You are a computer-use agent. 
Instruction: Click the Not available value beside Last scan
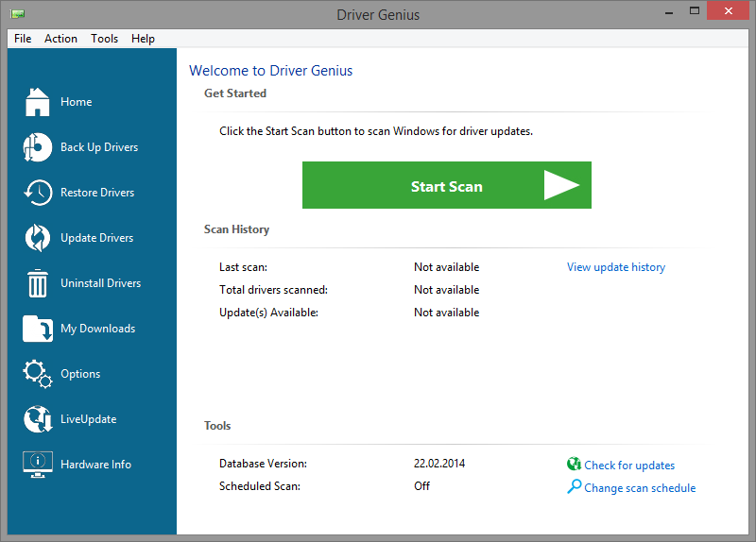[x=446, y=267]
